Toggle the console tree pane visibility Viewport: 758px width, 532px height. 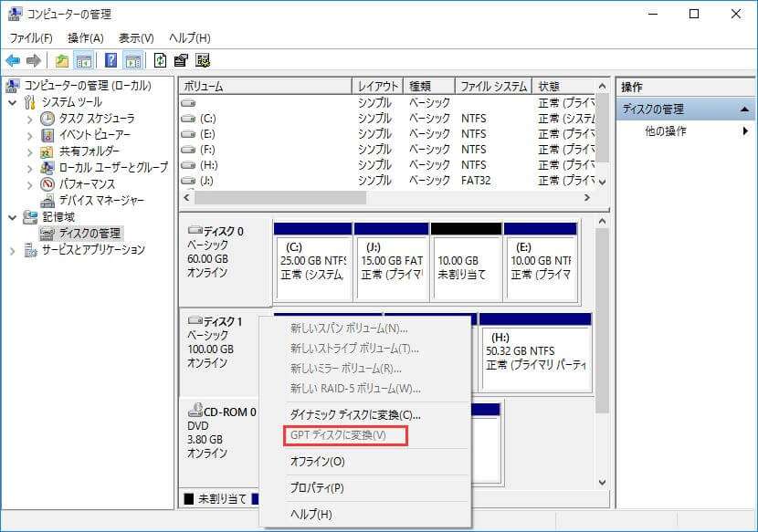coord(84,61)
